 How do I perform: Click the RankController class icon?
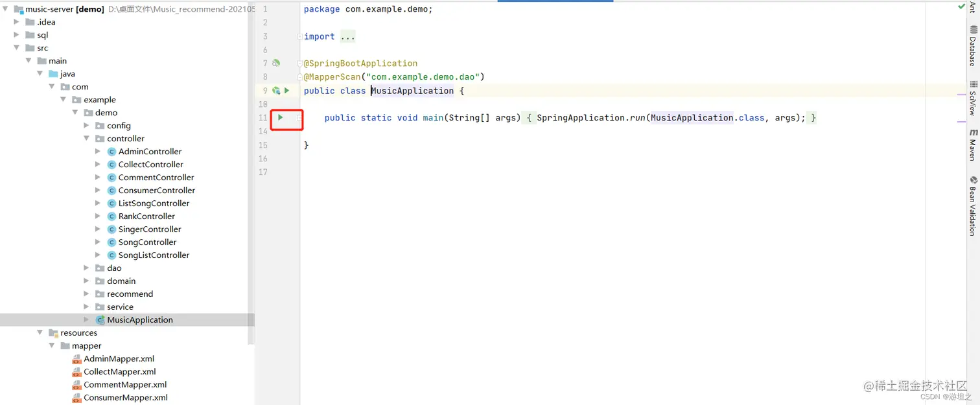111,216
